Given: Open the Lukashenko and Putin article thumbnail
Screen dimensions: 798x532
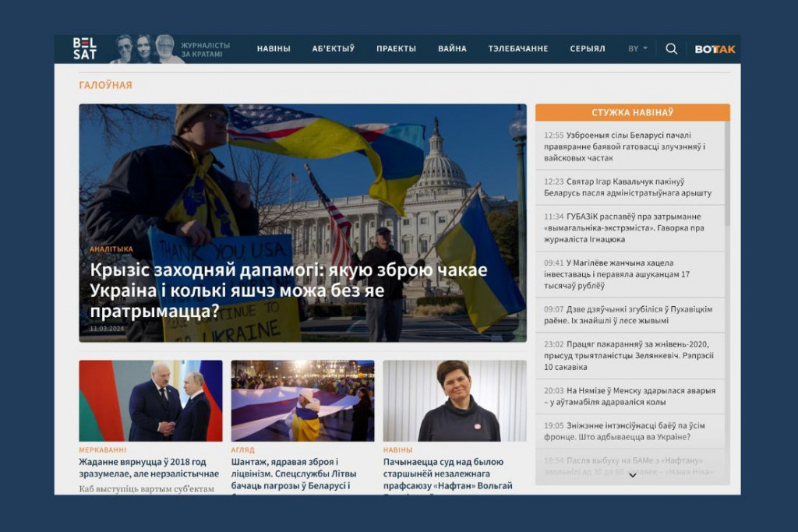Looking at the screenshot, I should (150, 400).
